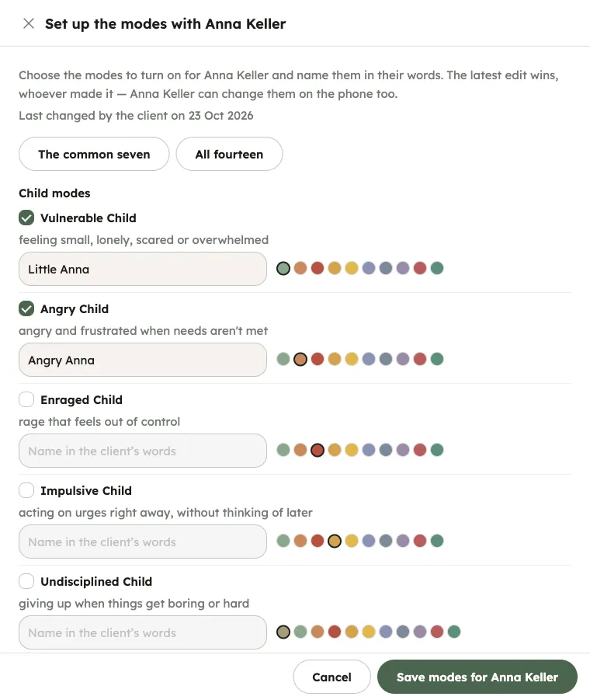Close the modes setup dialog
Viewport: 590px width, 700px height.
tap(29, 23)
